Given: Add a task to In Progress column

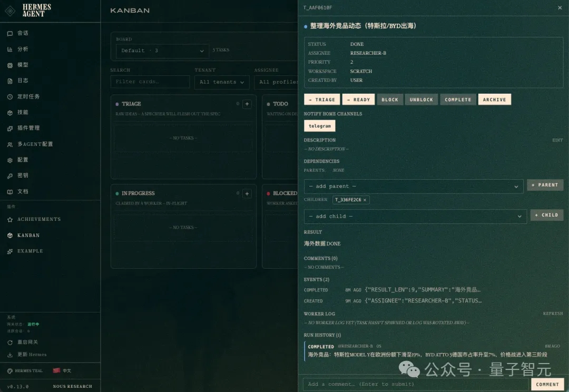Looking at the screenshot, I should coord(247,193).
